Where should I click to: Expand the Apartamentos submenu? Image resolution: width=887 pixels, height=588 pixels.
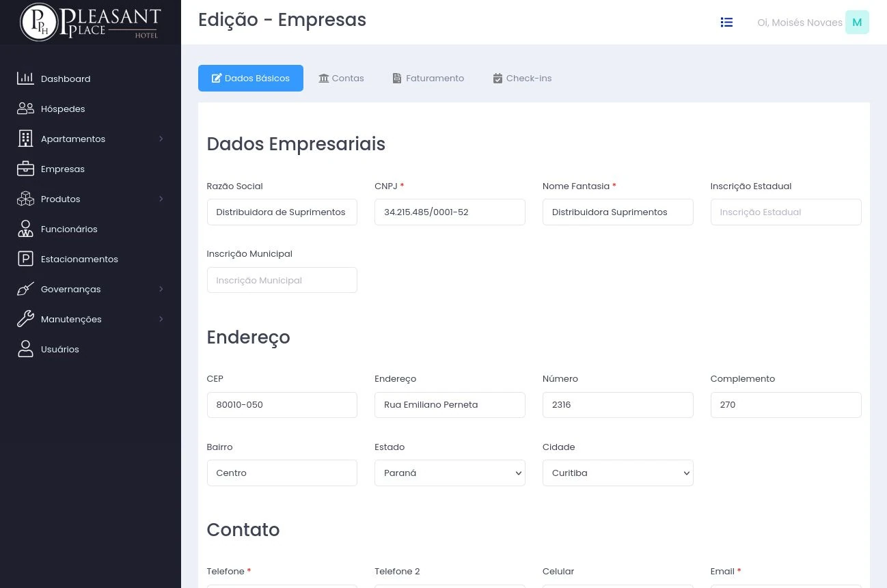tap(161, 139)
